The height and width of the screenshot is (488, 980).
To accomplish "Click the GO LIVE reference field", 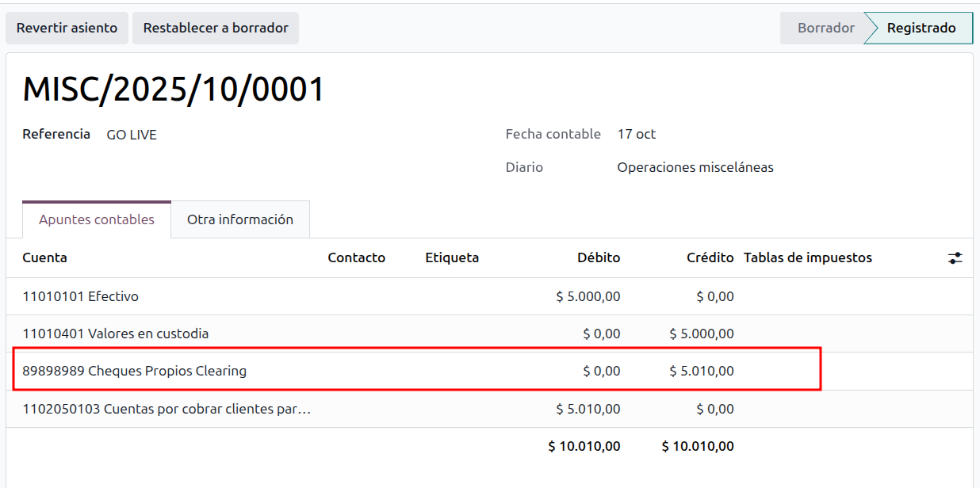I will 132,135.
